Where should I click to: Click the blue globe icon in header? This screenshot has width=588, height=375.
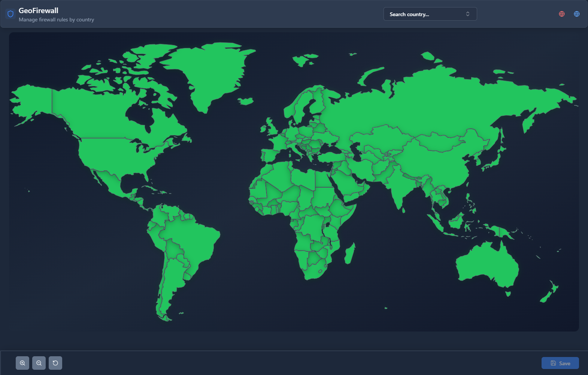click(x=577, y=14)
